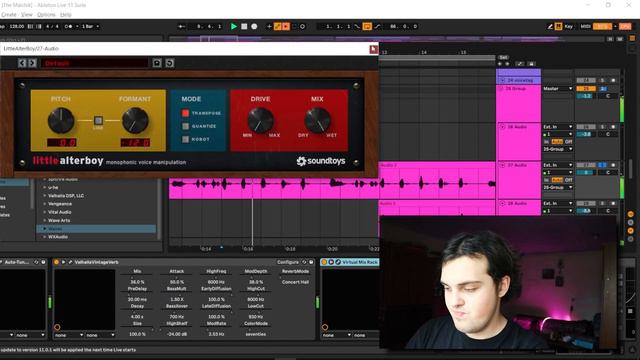
Task: Toggle the orange Loop switch in transport
Action: [367, 26]
